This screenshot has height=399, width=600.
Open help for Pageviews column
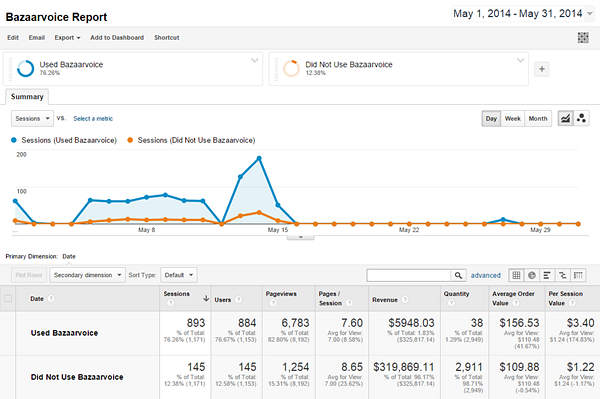273,303
